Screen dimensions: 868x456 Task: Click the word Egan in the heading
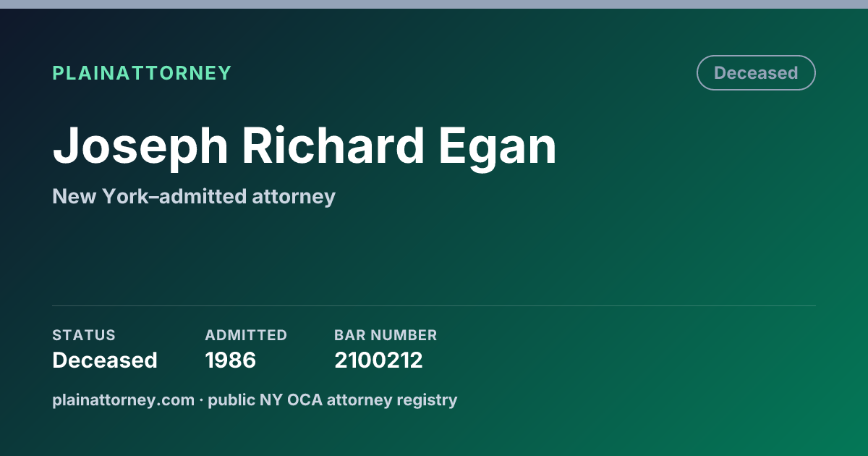pos(498,148)
